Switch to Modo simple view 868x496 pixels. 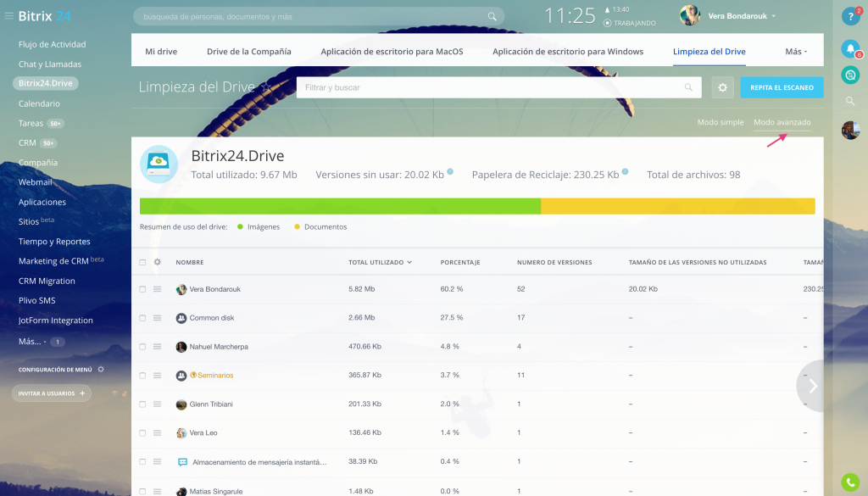[721, 122]
